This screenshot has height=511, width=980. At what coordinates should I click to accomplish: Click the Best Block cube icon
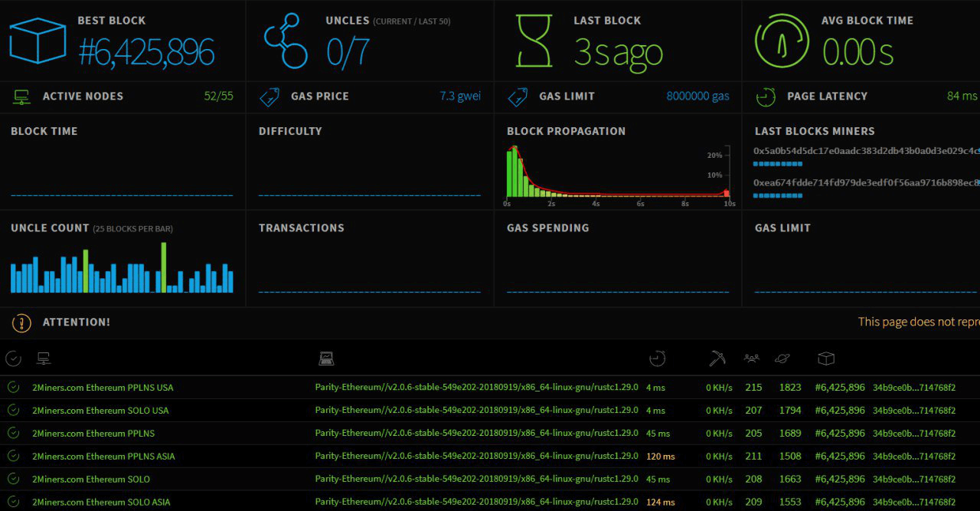click(38, 41)
